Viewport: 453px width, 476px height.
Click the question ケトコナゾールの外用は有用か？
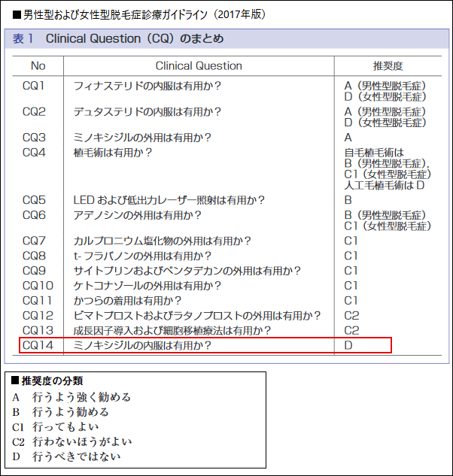(x=147, y=286)
